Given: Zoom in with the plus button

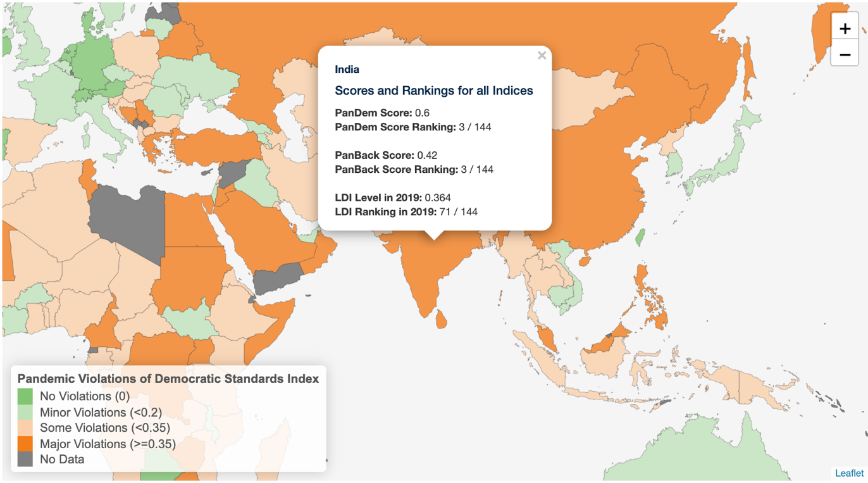Looking at the screenshot, I should coord(845,28).
